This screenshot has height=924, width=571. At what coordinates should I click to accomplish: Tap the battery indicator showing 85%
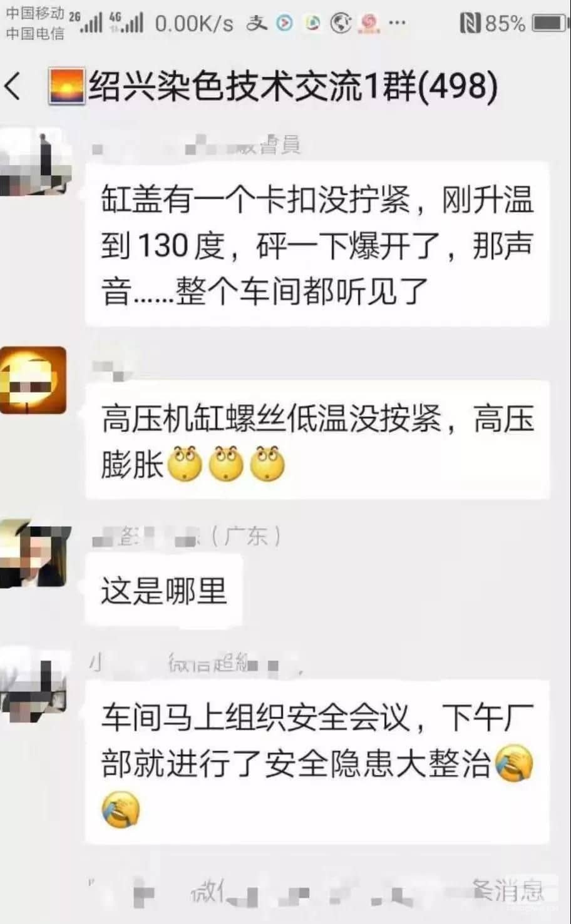click(x=550, y=24)
